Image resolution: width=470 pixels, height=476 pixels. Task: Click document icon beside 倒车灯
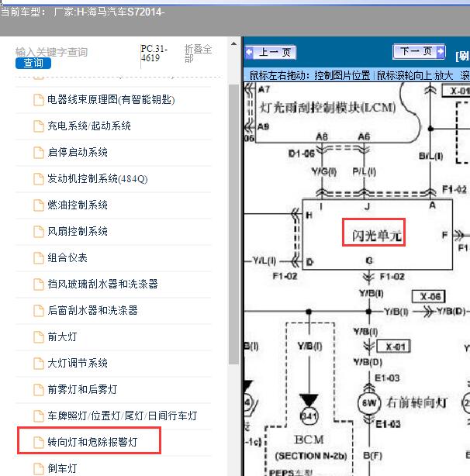(x=39, y=469)
